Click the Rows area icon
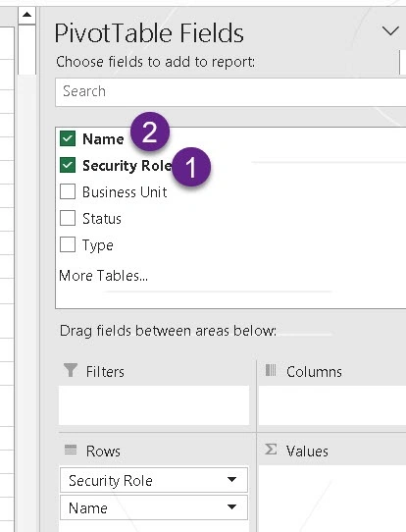 tap(71, 450)
